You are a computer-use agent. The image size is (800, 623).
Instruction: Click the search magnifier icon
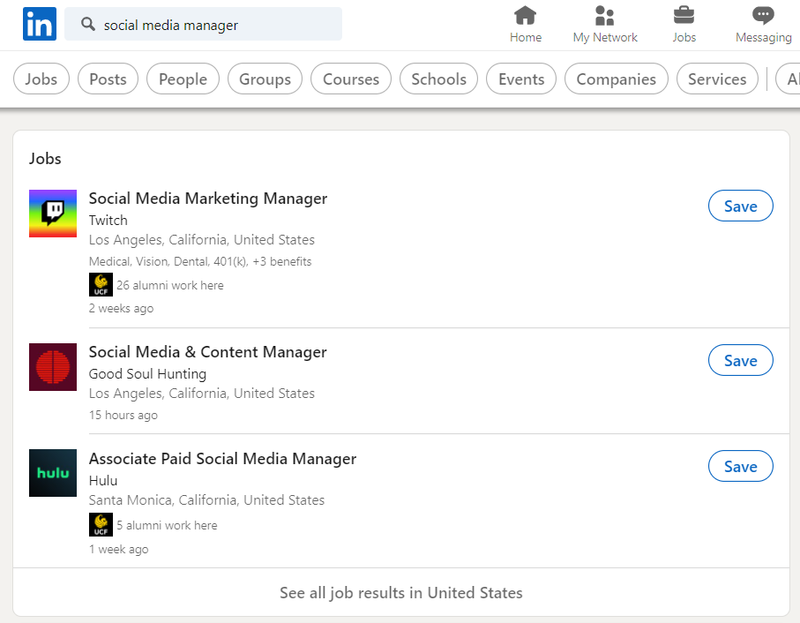(88, 24)
